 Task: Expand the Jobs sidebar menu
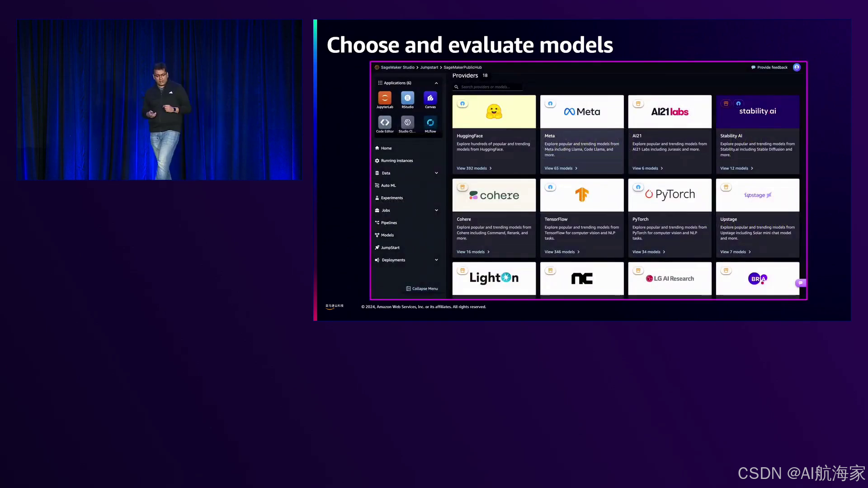click(x=436, y=210)
